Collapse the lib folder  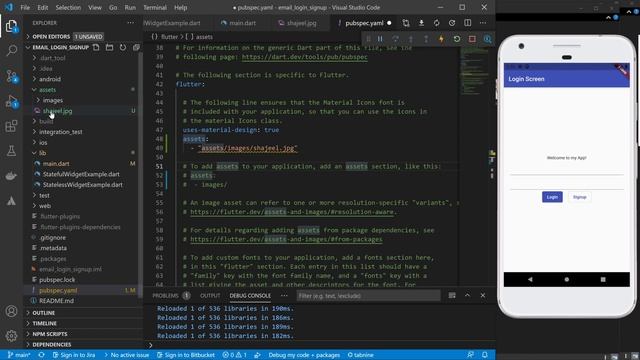coord(42,153)
